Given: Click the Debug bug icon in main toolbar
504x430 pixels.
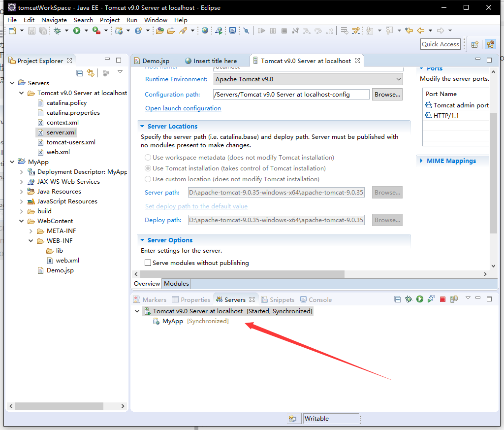Looking at the screenshot, I should [58, 31].
